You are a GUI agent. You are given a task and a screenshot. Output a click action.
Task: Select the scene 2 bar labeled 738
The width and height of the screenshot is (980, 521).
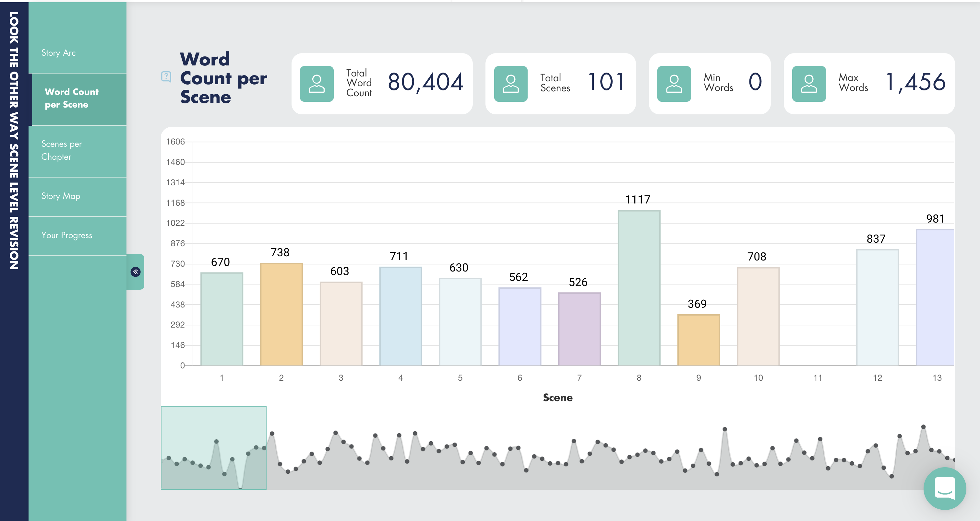tap(281, 314)
